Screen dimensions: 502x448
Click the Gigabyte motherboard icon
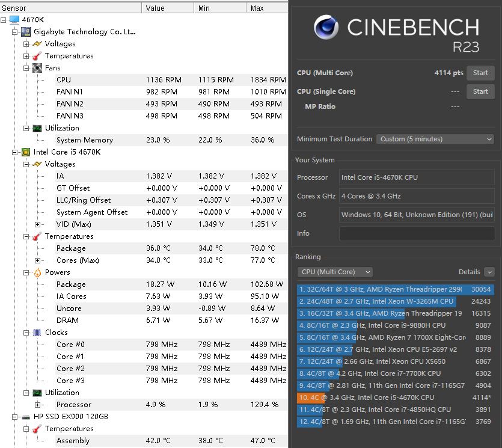26,32
